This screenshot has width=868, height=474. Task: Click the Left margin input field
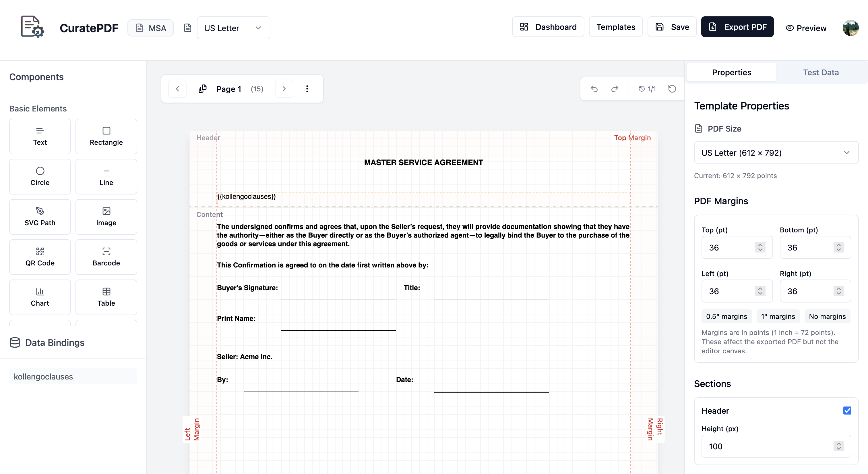(728, 291)
